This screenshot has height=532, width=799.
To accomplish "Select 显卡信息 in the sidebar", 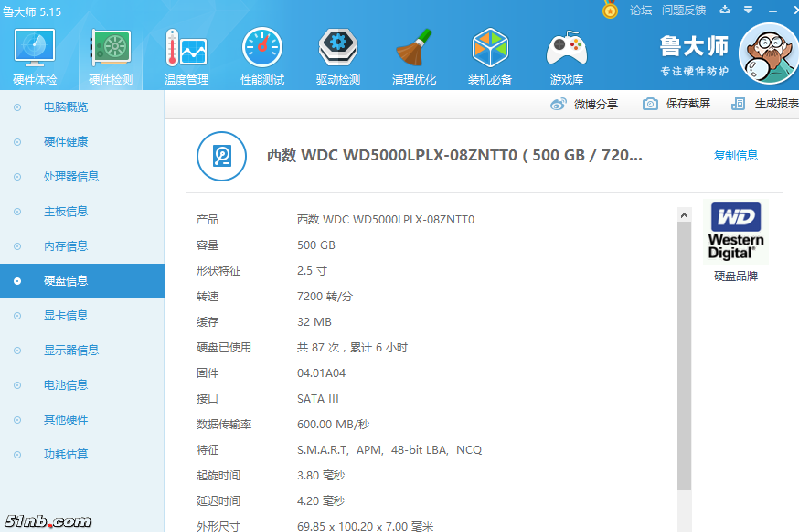I will 66,316.
